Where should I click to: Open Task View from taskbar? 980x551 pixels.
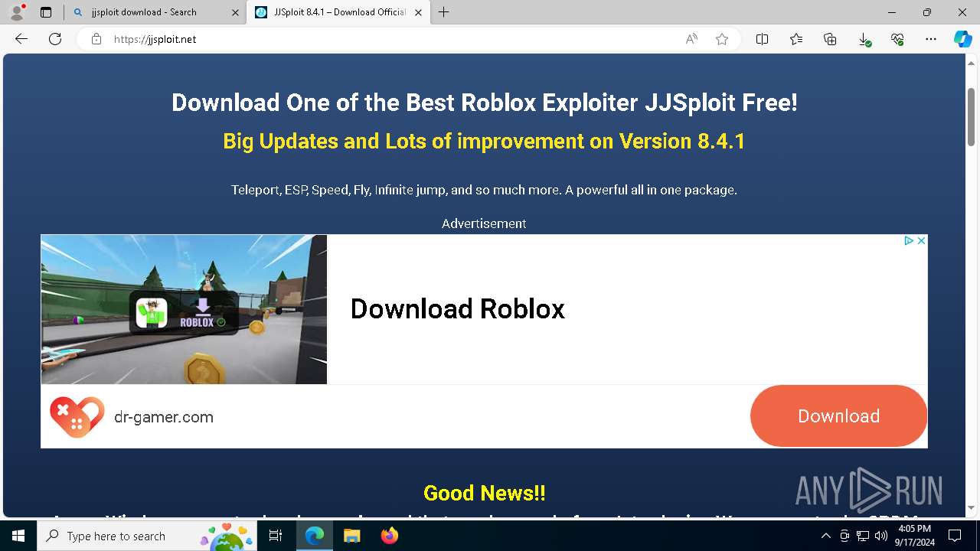click(x=276, y=536)
